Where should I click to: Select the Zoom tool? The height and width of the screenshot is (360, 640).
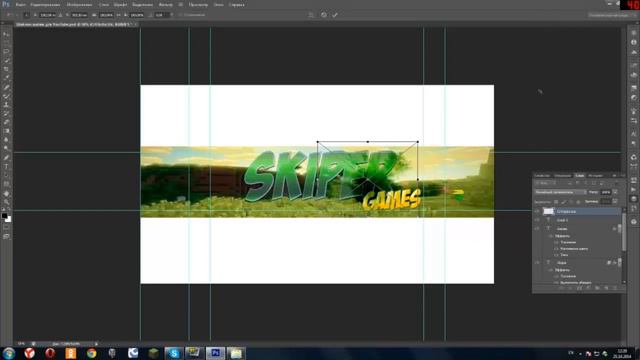6,202
